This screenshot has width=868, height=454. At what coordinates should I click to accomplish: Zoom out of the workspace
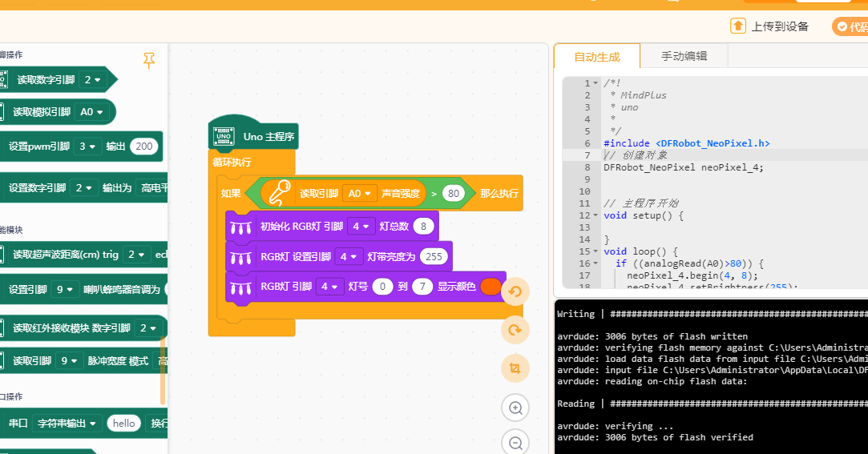pos(515,443)
